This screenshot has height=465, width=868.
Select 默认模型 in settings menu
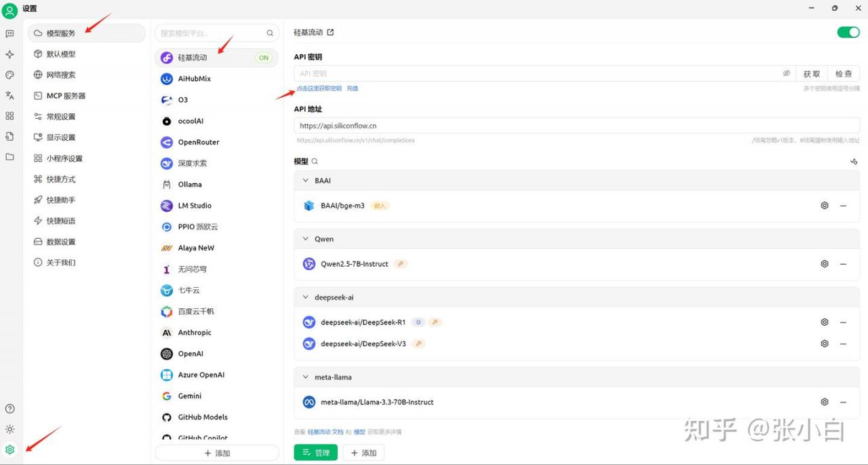(86, 54)
